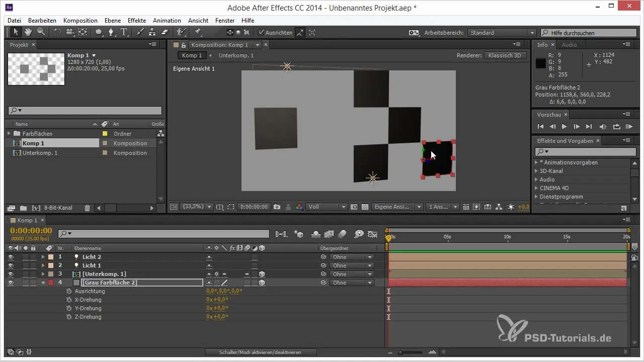Select the Roto Brush tool
Screen dimensions: 644x362
pyautogui.click(x=182, y=32)
